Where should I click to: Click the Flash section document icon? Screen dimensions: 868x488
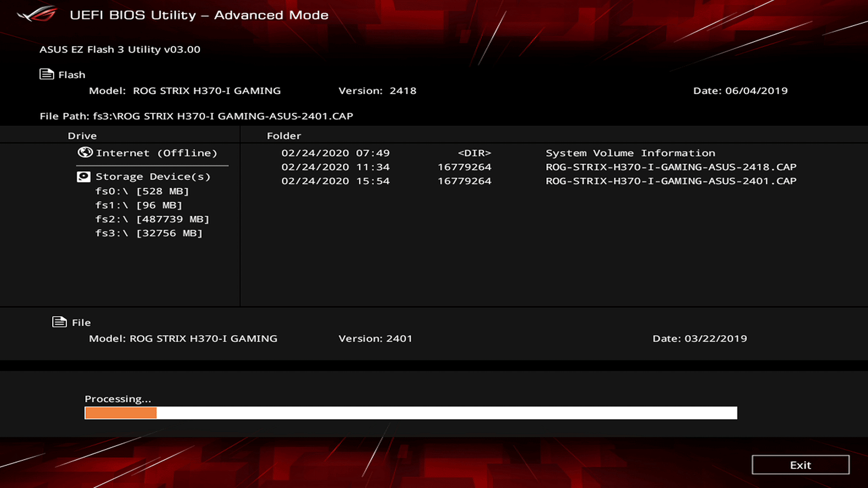tap(47, 74)
